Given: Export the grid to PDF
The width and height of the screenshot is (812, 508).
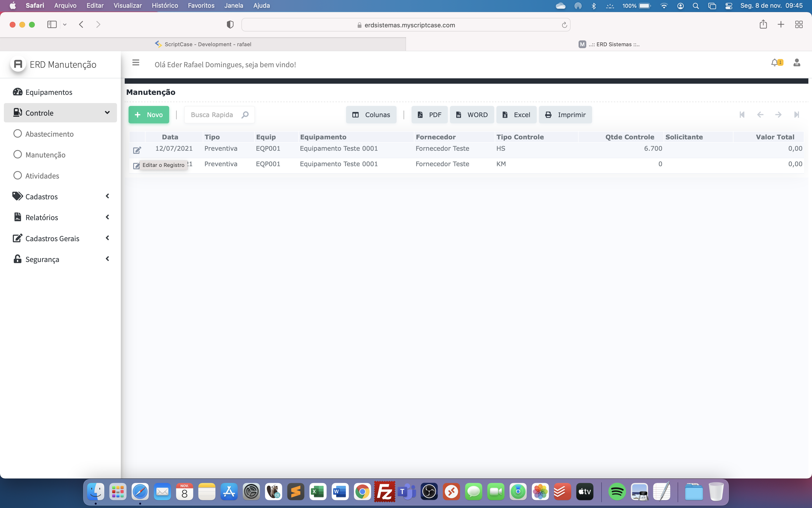Looking at the screenshot, I should click(429, 115).
